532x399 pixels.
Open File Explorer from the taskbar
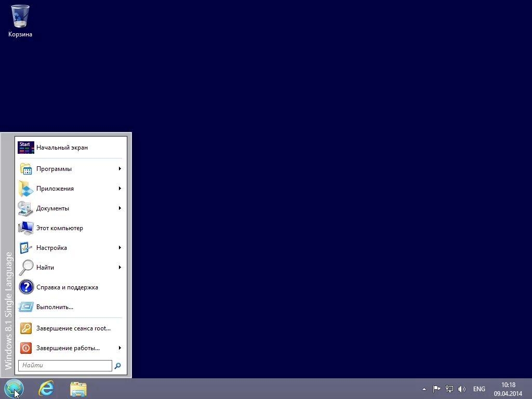click(x=78, y=389)
